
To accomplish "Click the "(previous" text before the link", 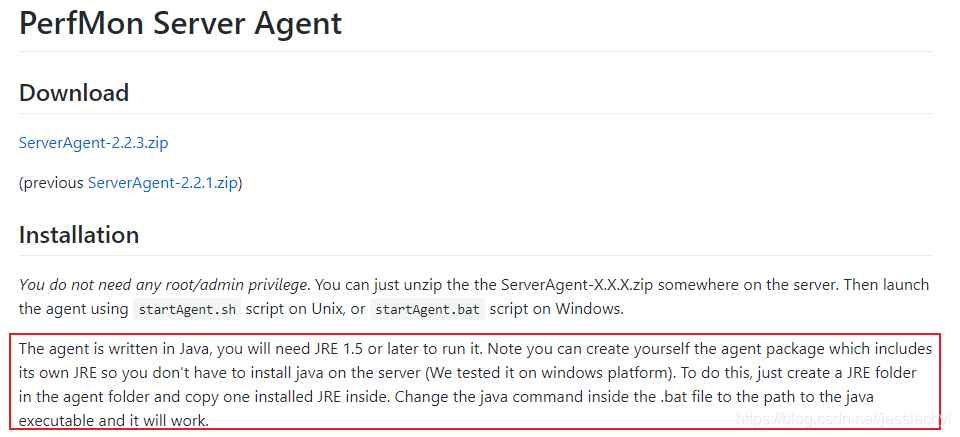I will pos(51,183).
